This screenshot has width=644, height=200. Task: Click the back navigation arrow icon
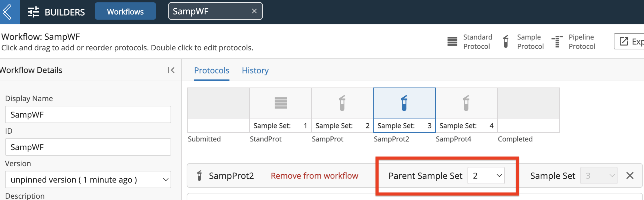(9, 11)
